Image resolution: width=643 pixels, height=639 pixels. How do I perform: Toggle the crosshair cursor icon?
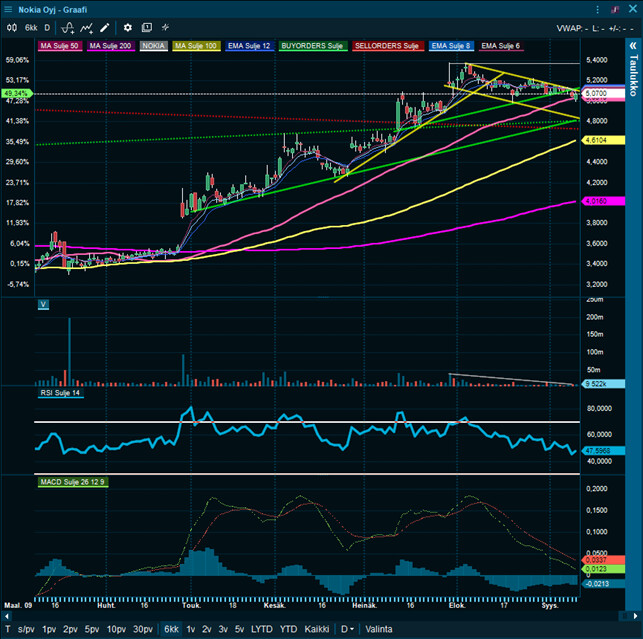pos(165,27)
